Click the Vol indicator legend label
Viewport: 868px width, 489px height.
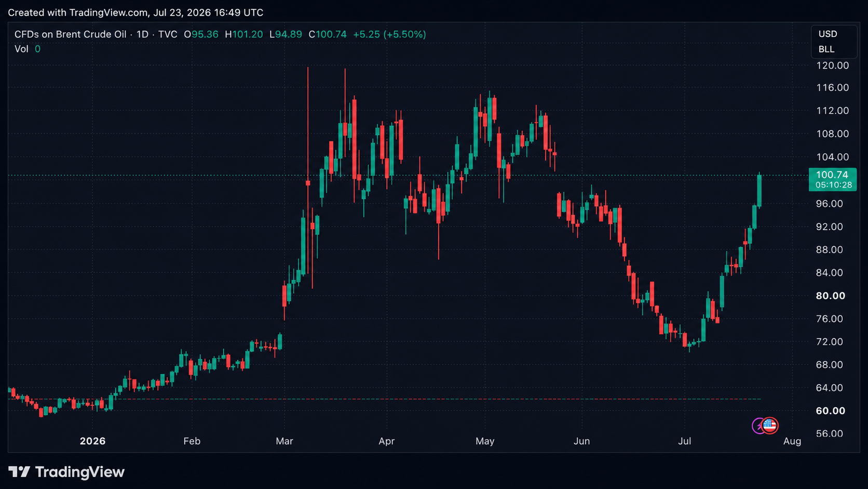pyautogui.click(x=21, y=49)
